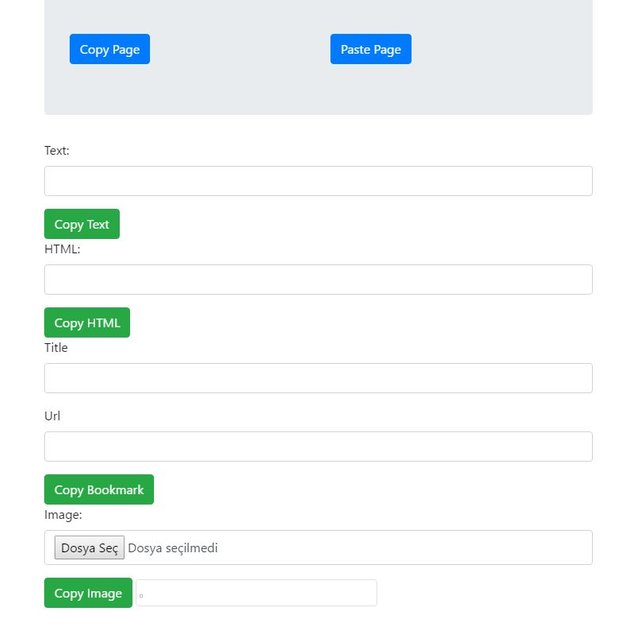Click blank area inside the Image file field
This screenshot has width=640, height=626.
point(420,548)
